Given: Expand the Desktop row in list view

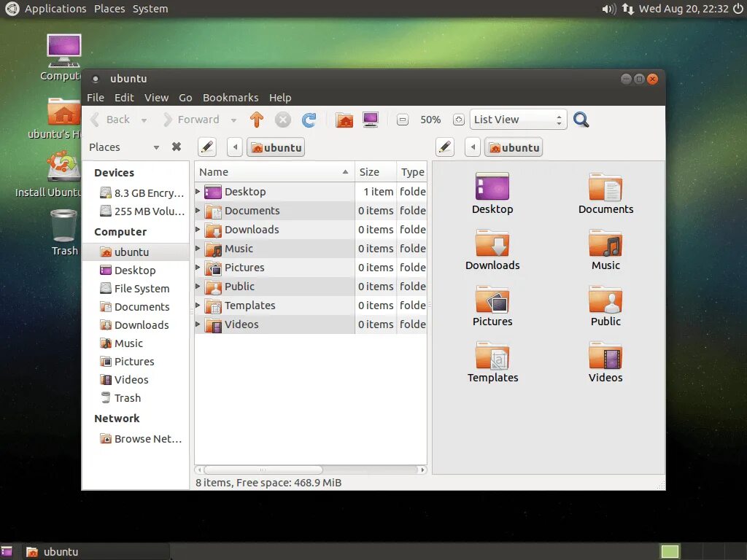Looking at the screenshot, I should click(x=198, y=192).
